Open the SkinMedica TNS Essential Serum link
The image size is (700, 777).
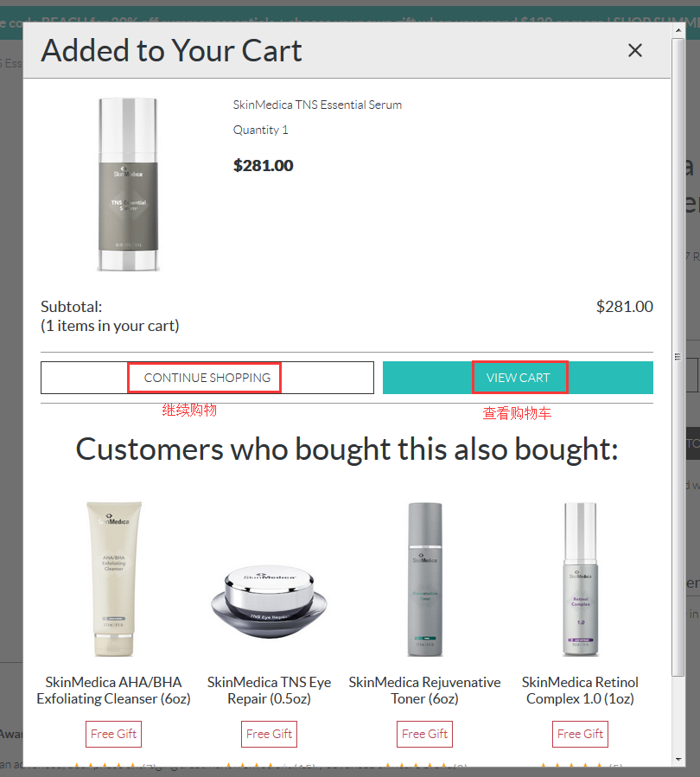click(317, 105)
